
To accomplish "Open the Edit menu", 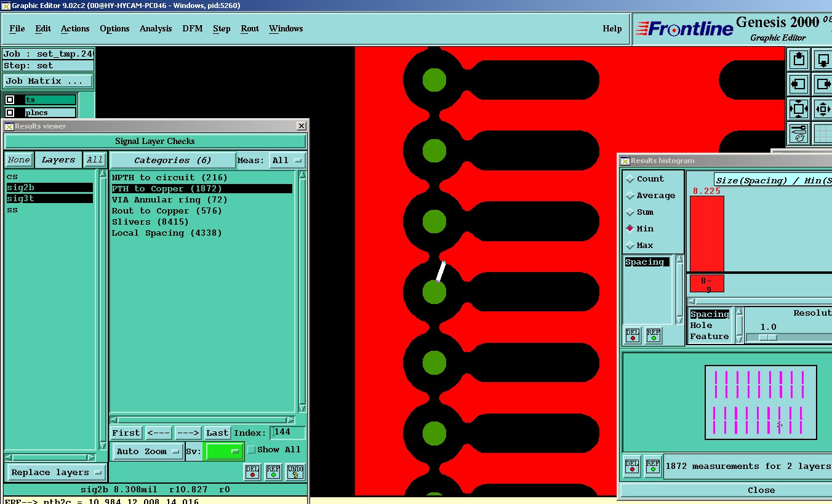I will click(43, 29).
